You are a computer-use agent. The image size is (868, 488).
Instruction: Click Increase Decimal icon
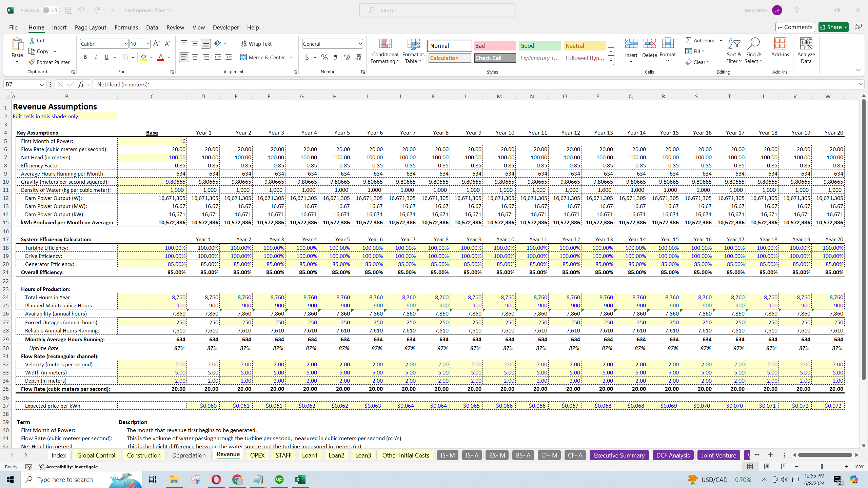pos(347,57)
